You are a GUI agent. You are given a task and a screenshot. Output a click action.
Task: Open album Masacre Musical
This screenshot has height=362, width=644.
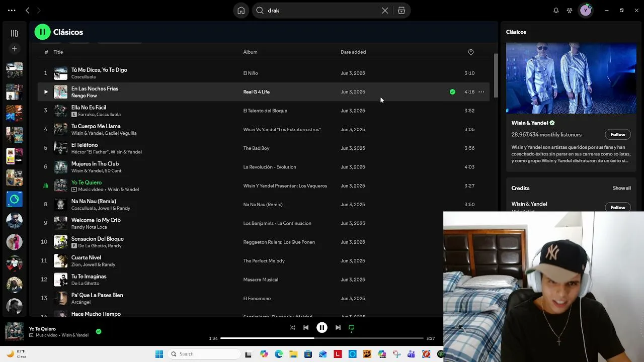click(x=261, y=280)
